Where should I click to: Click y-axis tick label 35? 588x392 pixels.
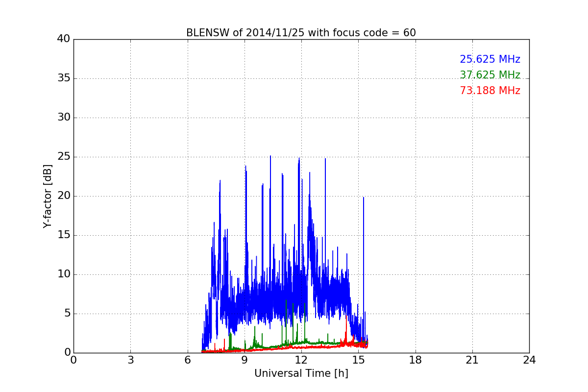[x=64, y=78]
